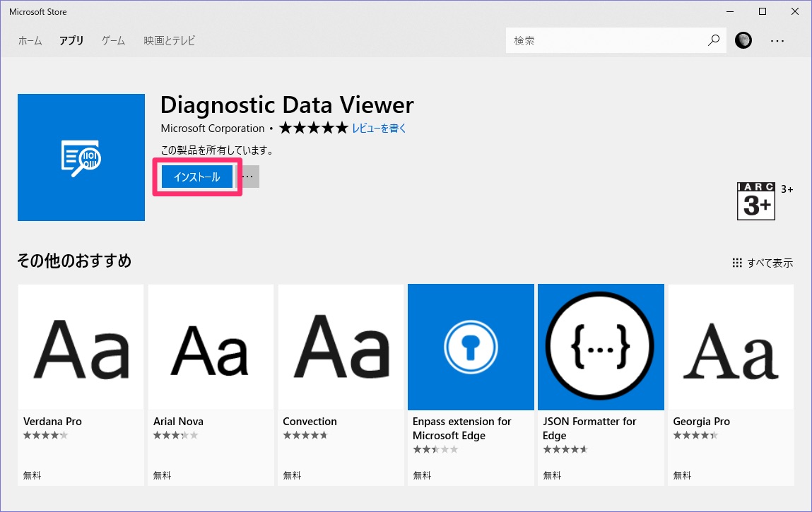This screenshot has height=512, width=812.
Task: Click the Diagnostic Data Viewer heading
Action: pyautogui.click(x=287, y=105)
